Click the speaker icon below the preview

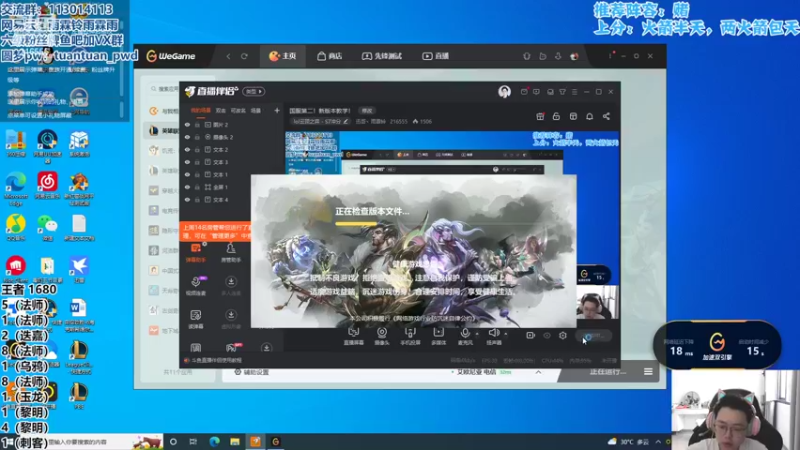coord(493,333)
